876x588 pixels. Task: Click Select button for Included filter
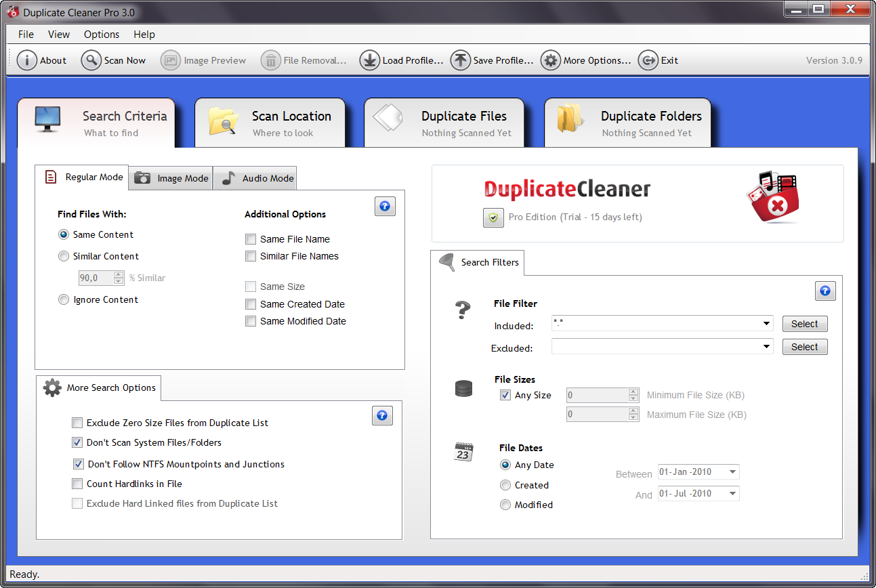tap(805, 324)
